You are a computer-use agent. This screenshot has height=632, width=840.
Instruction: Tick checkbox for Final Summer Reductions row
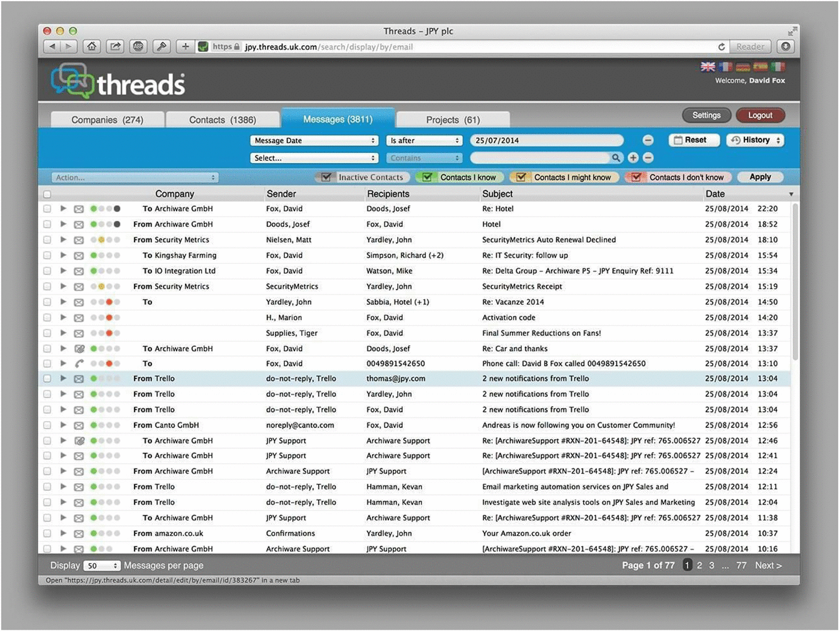(47, 333)
